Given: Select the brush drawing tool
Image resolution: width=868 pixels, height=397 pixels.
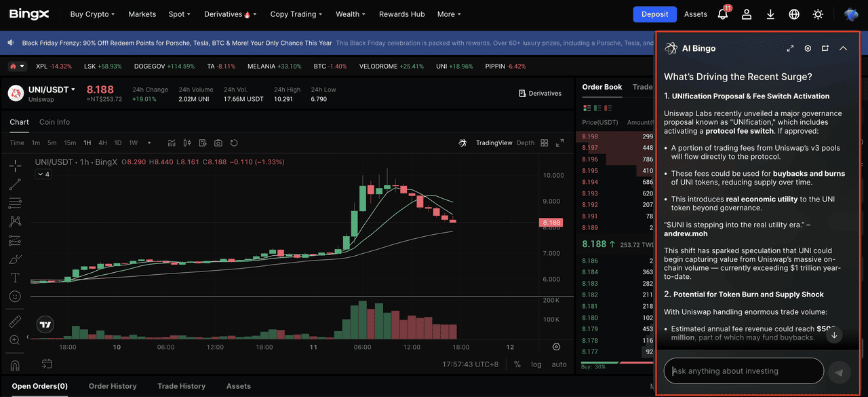Looking at the screenshot, I should pyautogui.click(x=15, y=259).
